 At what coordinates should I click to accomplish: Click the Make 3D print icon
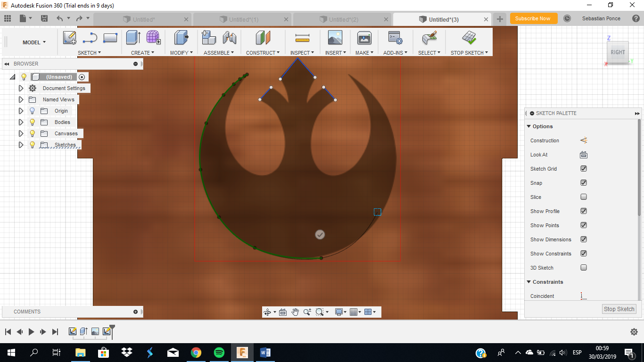click(364, 38)
